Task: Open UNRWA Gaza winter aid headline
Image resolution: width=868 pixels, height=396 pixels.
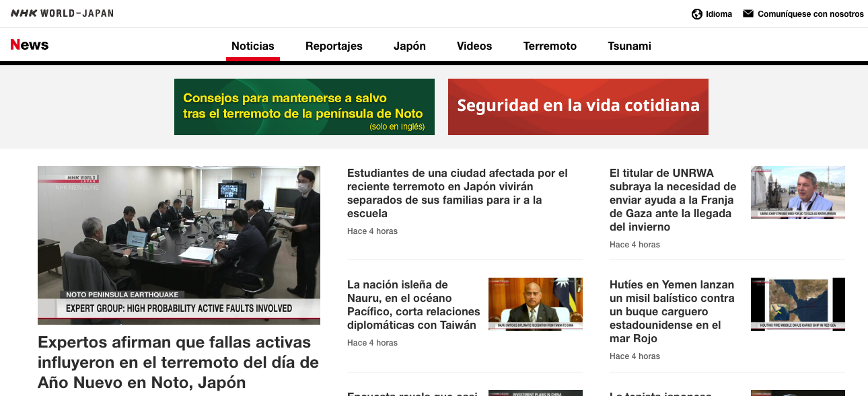Action: pyautogui.click(x=673, y=200)
